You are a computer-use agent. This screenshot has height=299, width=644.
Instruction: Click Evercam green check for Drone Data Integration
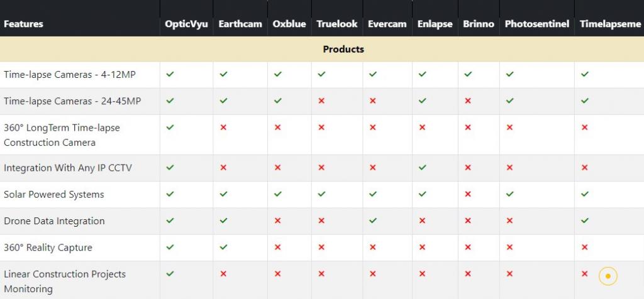[372, 220]
